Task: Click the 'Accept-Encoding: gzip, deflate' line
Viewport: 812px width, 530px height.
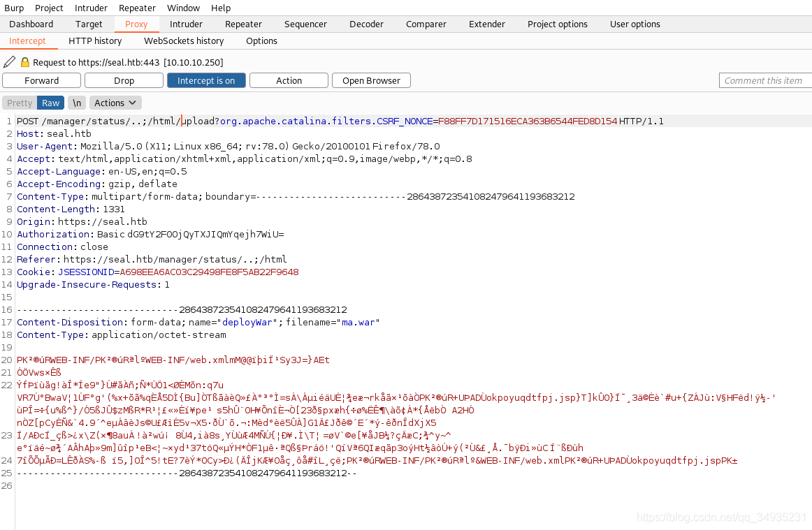Action: [x=97, y=184]
